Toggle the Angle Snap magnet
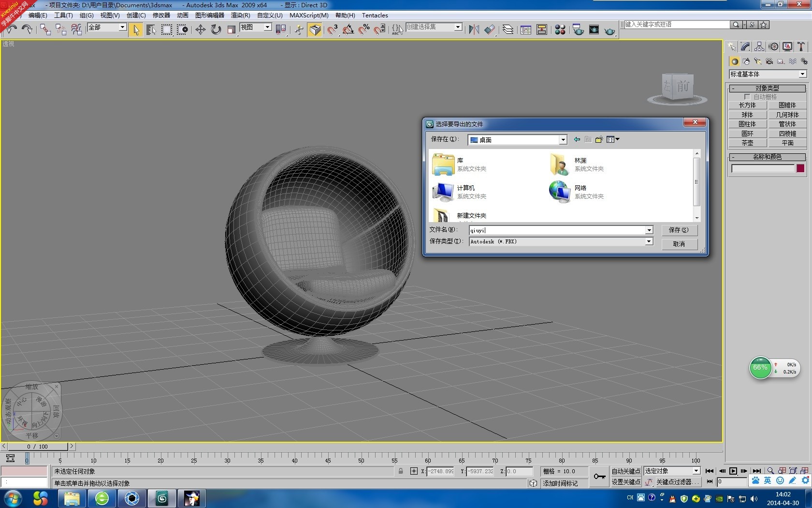Image resolution: width=812 pixels, height=508 pixels. tap(348, 30)
